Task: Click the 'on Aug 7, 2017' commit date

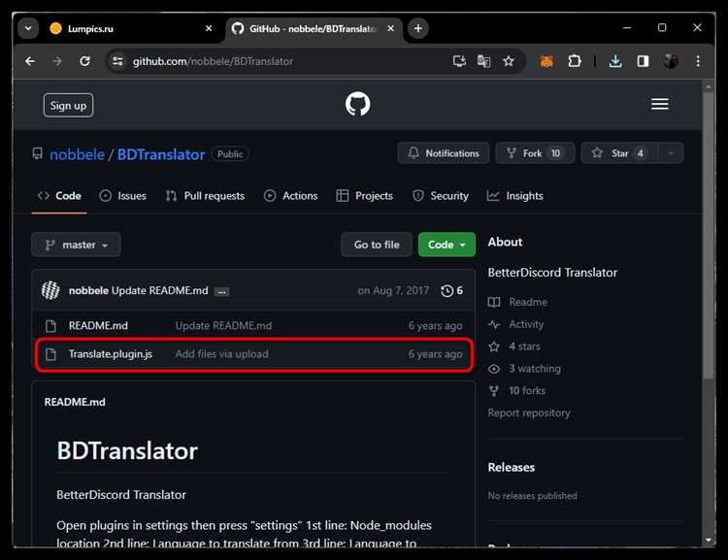Action: point(393,291)
